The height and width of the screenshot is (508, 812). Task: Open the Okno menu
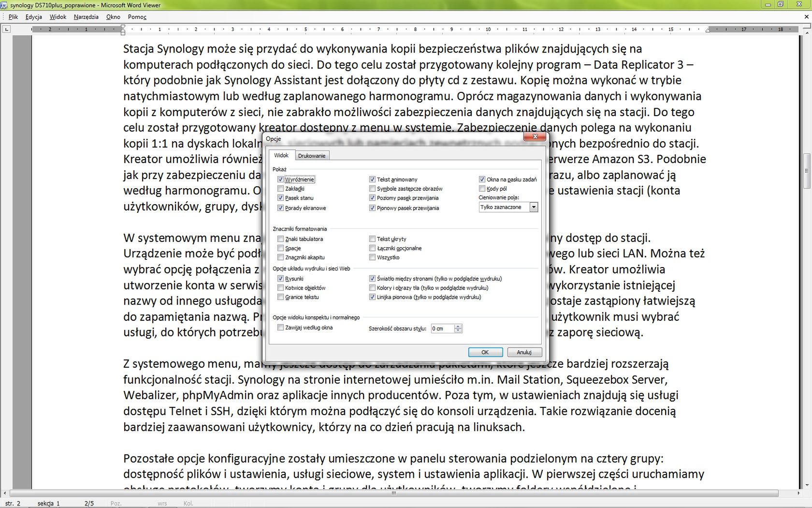113,17
